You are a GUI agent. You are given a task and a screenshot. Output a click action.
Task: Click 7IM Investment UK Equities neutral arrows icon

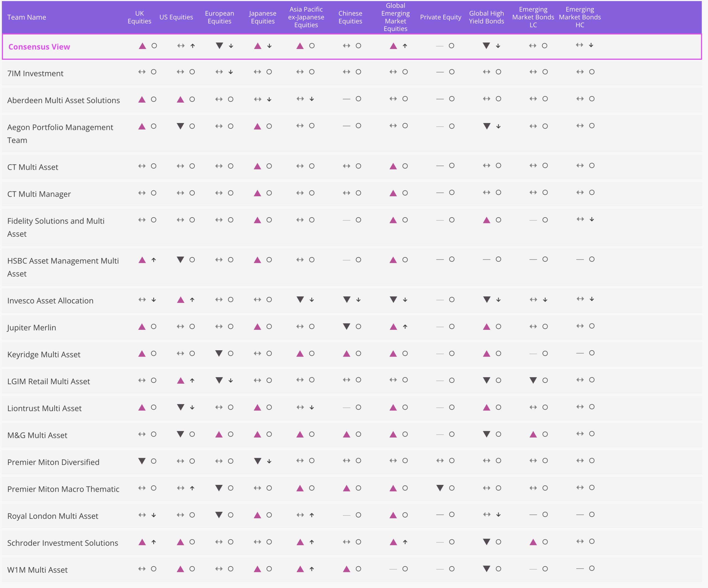pos(142,72)
